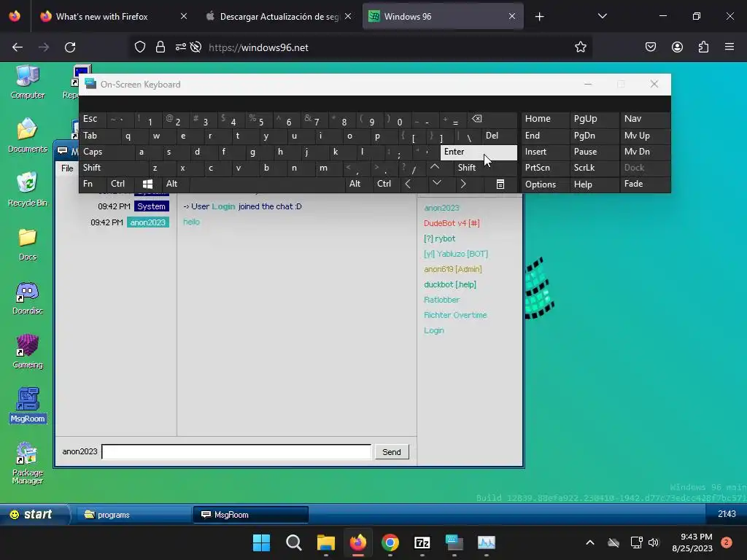Image resolution: width=747 pixels, height=560 pixels.
Task: Click DudeBot v4 in the user list
Action: tap(452, 223)
